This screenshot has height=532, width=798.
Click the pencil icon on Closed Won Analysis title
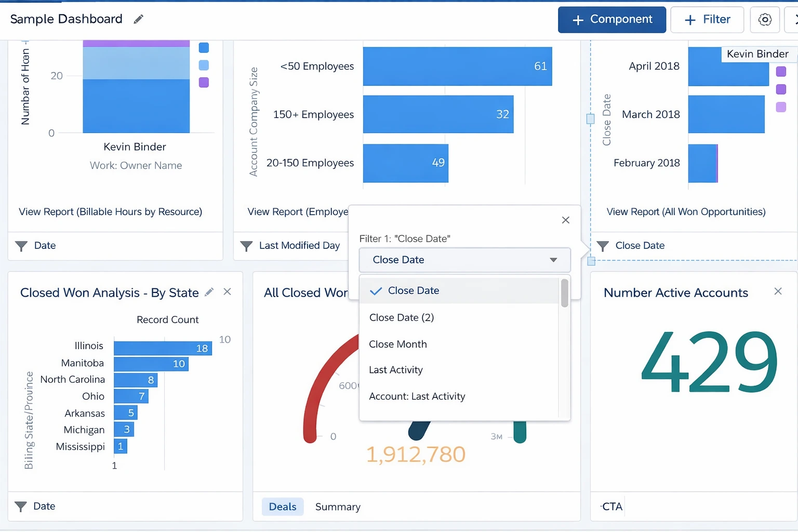click(x=209, y=292)
